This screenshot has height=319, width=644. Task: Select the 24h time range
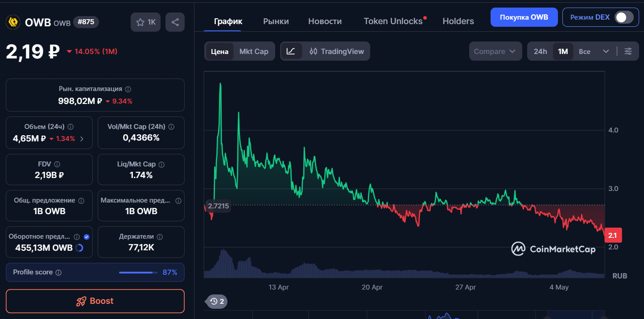click(x=540, y=51)
